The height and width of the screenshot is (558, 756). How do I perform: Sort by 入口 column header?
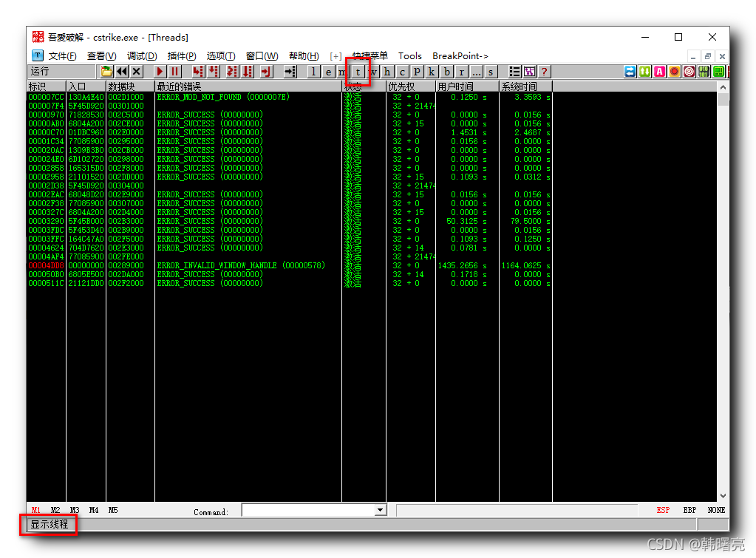coord(86,86)
